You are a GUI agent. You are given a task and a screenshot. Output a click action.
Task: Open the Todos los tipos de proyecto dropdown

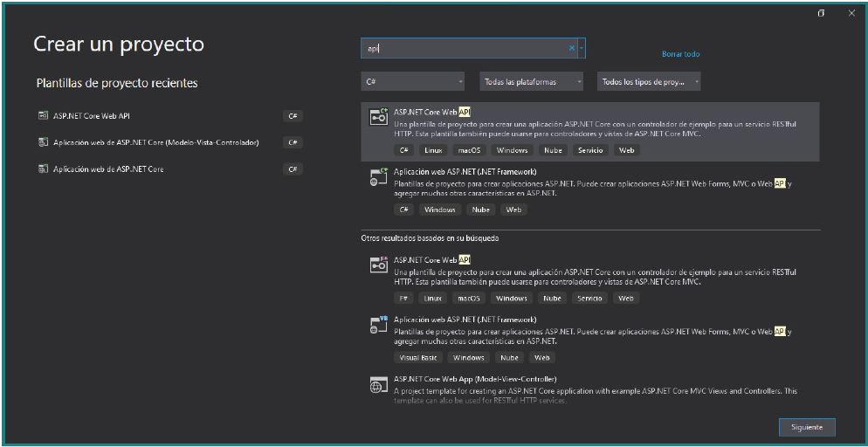pyautogui.click(x=649, y=82)
